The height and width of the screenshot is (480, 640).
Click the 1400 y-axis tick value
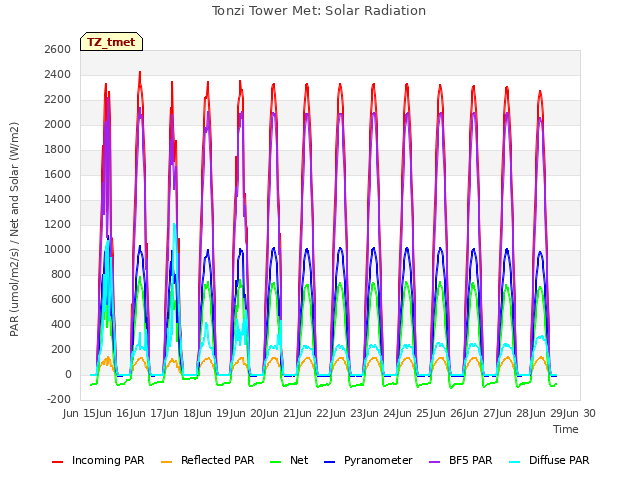click(58, 200)
